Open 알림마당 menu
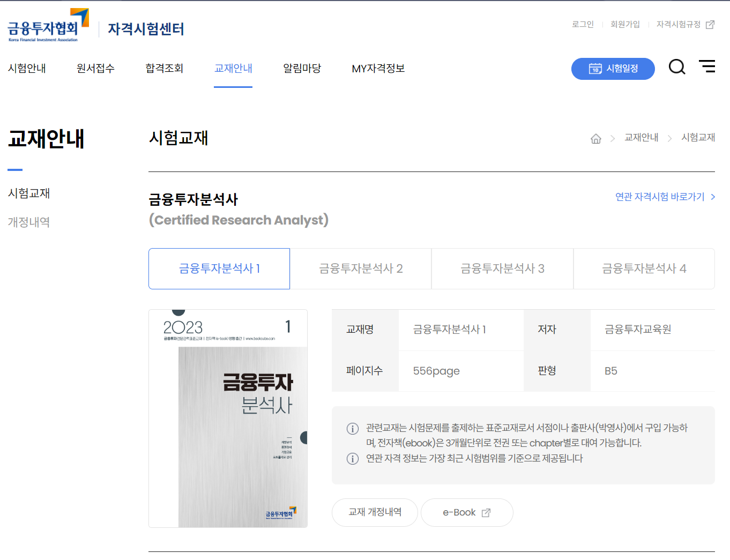Viewport: 730px width, 560px height. coord(302,69)
